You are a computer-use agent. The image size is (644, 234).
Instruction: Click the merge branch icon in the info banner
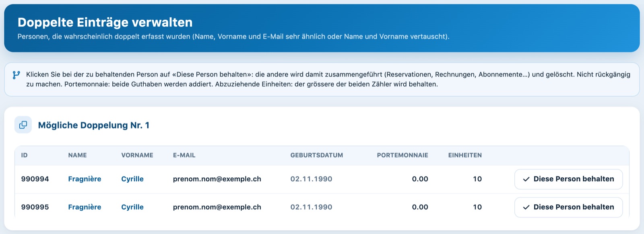[x=16, y=75]
